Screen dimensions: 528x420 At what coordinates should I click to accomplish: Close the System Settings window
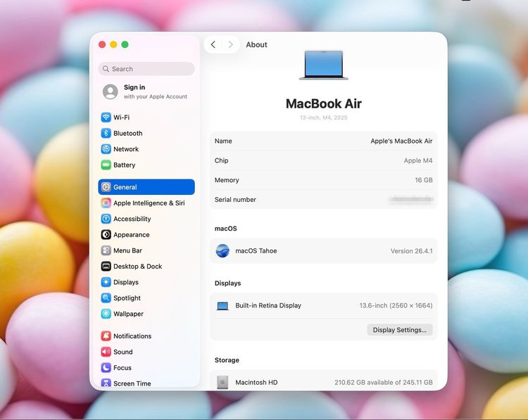click(x=102, y=44)
